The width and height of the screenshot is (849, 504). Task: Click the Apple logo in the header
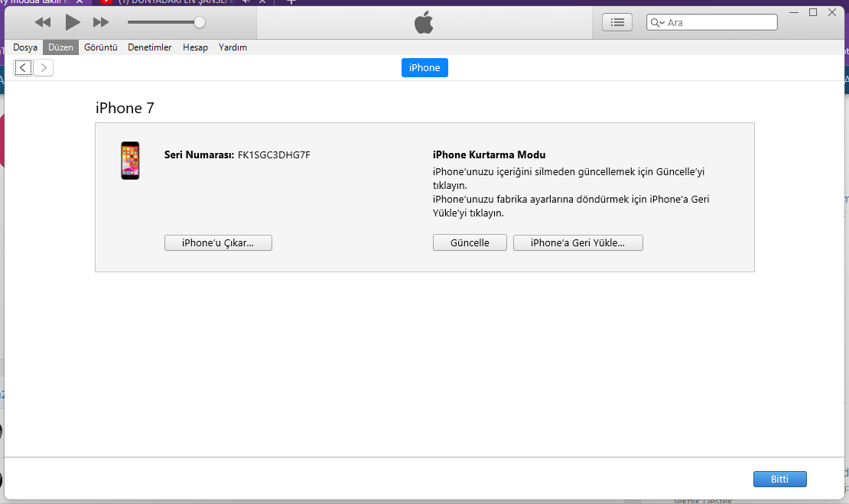424,23
